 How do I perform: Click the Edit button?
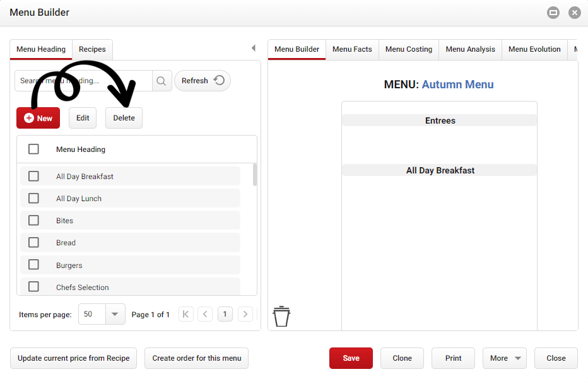click(x=83, y=118)
